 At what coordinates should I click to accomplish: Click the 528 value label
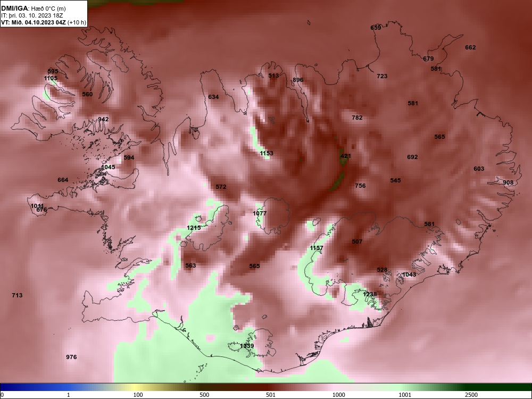[x=382, y=270]
